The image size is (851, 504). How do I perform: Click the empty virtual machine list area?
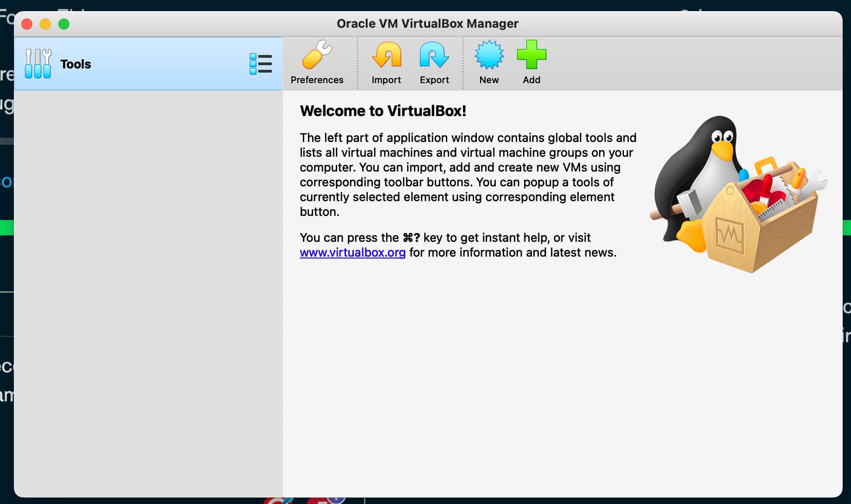(148, 291)
